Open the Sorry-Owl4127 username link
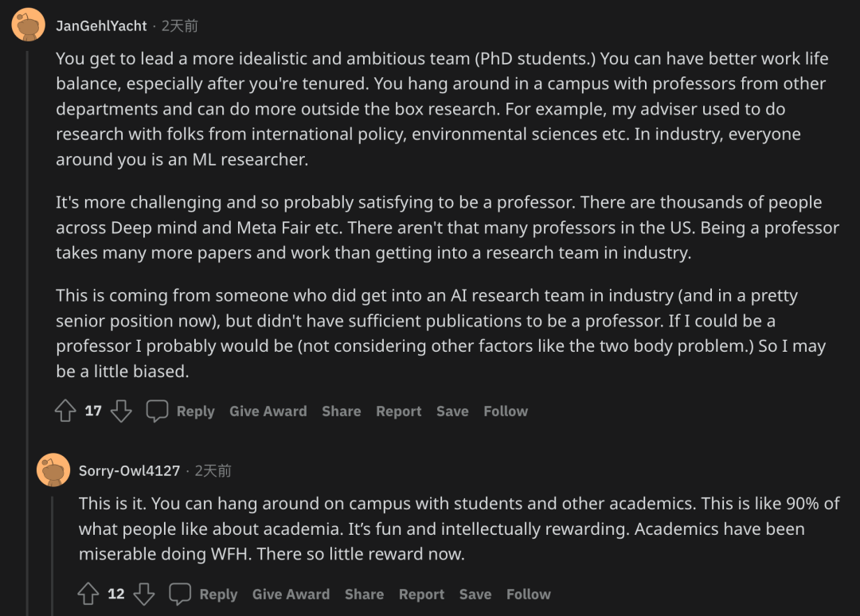860x616 pixels. click(129, 471)
